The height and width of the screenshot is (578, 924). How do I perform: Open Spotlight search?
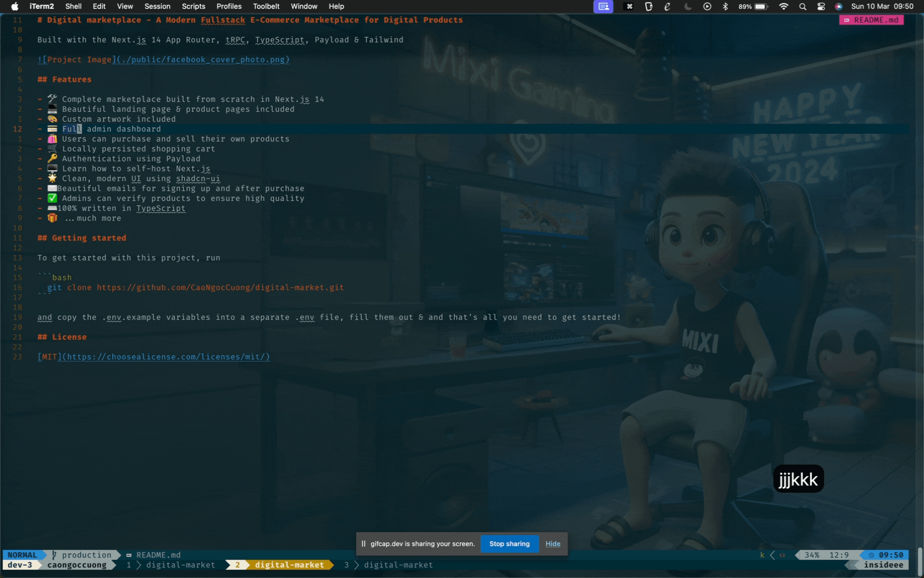[x=803, y=7]
